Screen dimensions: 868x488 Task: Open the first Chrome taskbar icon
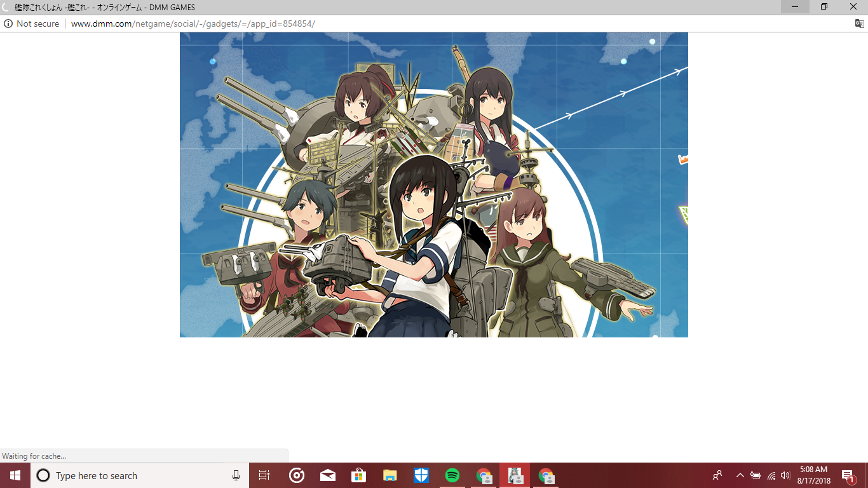[484, 475]
